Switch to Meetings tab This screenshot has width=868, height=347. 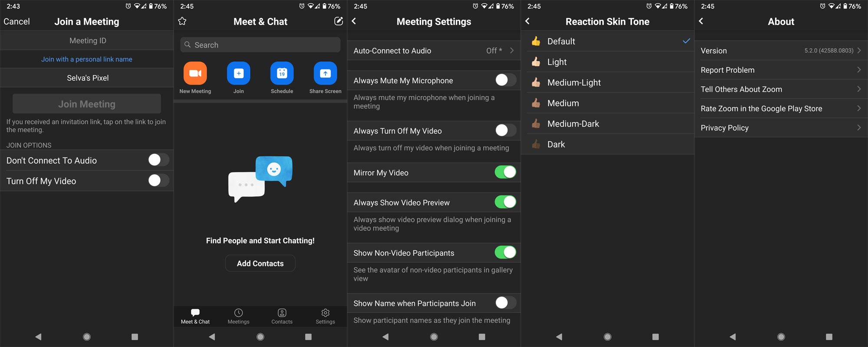click(x=239, y=316)
